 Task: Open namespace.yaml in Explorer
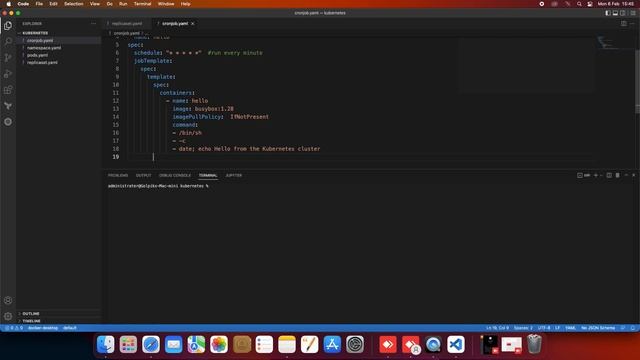[x=44, y=48]
